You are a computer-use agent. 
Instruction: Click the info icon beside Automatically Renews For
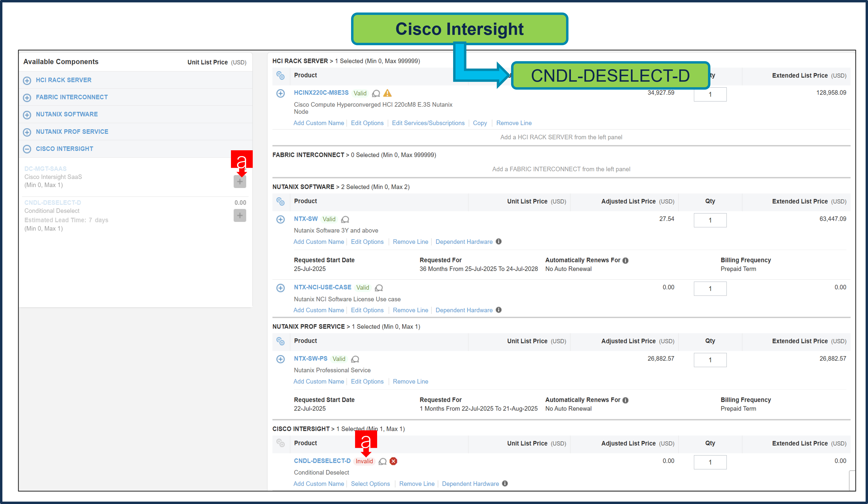626,260
